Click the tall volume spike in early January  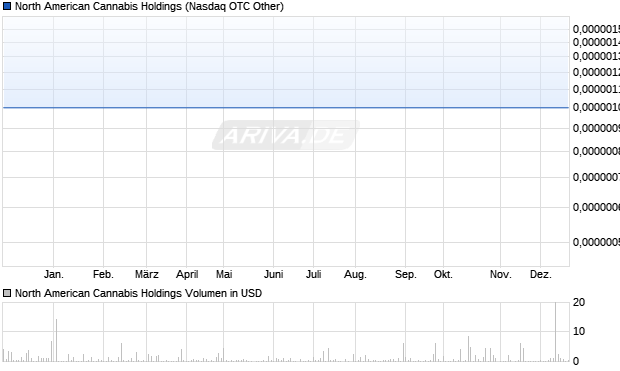[x=57, y=340]
